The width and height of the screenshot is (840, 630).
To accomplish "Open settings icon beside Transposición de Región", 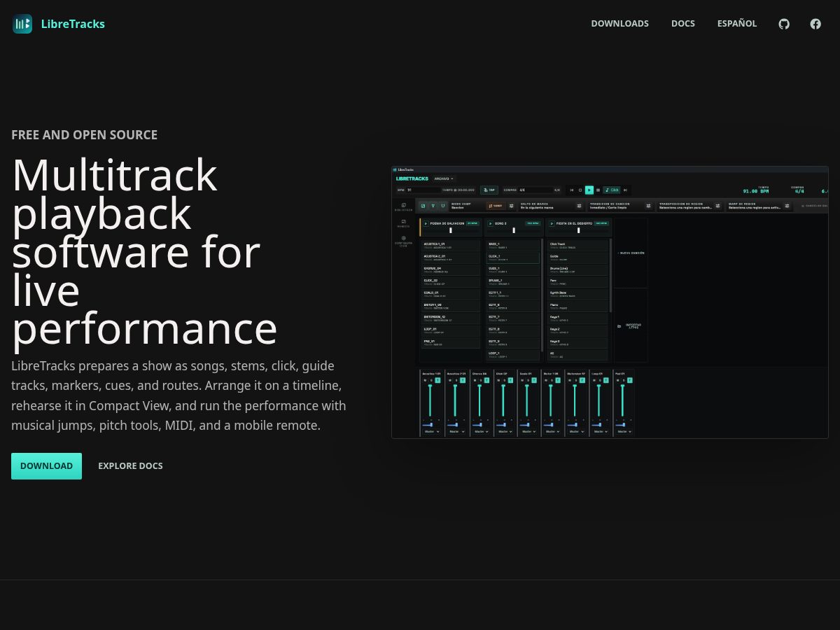I will [717, 206].
